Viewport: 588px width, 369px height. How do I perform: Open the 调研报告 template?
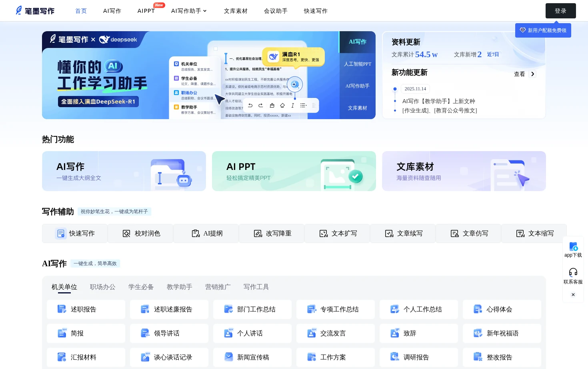click(419, 357)
